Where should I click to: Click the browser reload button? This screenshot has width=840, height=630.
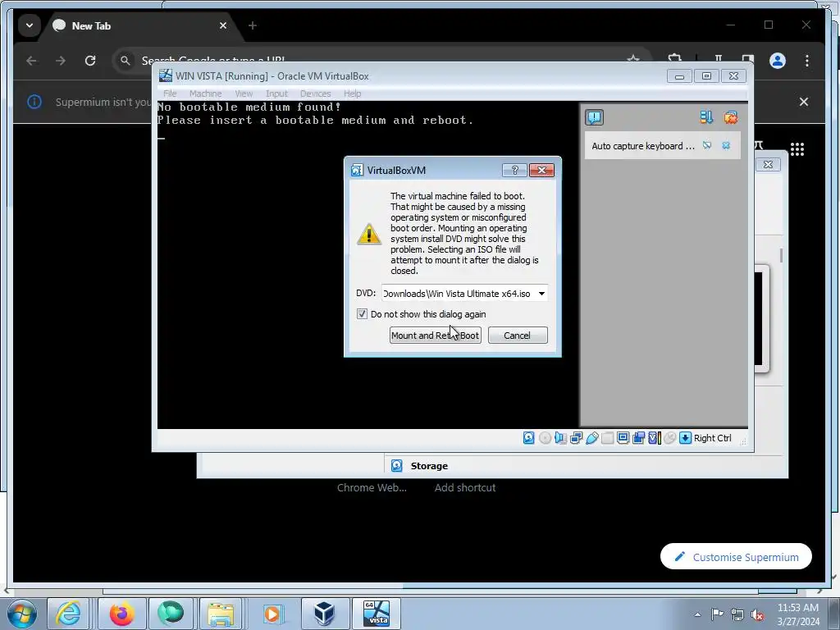(x=90, y=61)
